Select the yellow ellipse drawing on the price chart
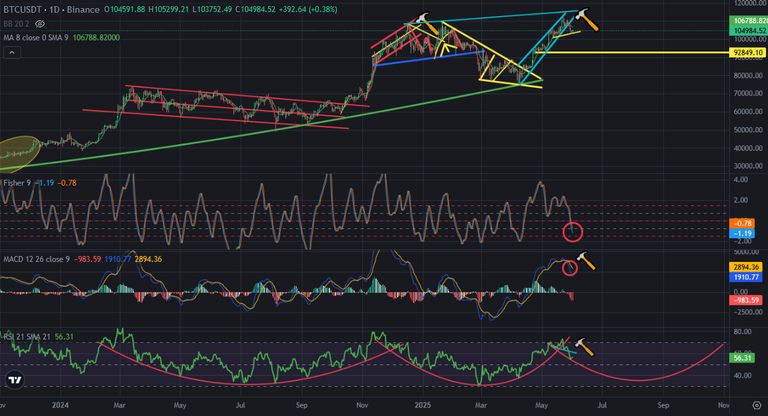This screenshot has height=416, width=768. pyautogui.click(x=19, y=153)
